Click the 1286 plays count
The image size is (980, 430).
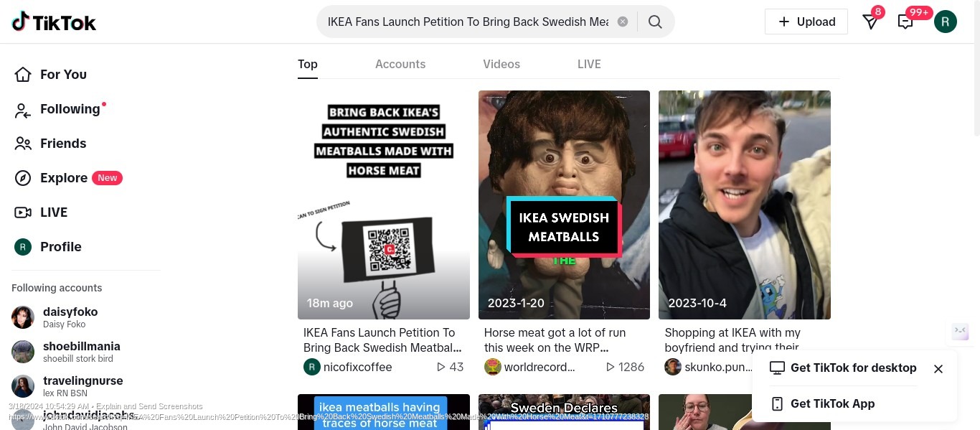pyautogui.click(x=625, y=367)
